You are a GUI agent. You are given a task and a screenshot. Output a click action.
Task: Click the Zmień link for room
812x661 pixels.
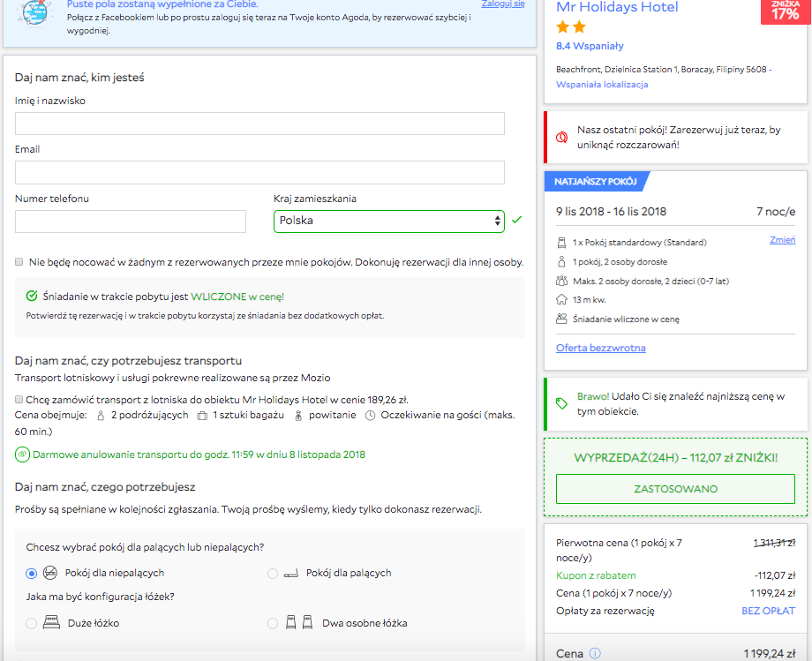(782, 240)
